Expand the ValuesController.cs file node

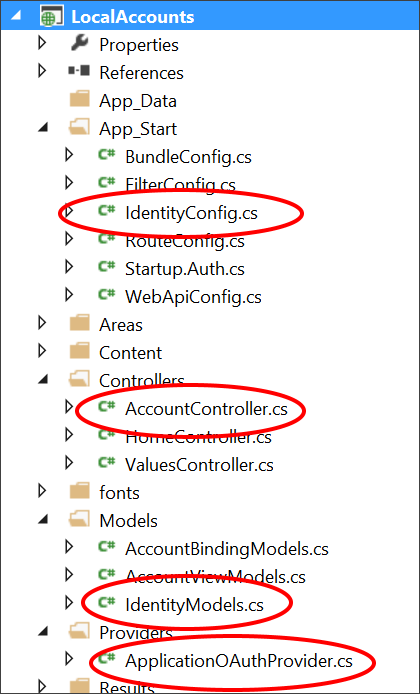(x=69, y=463)
